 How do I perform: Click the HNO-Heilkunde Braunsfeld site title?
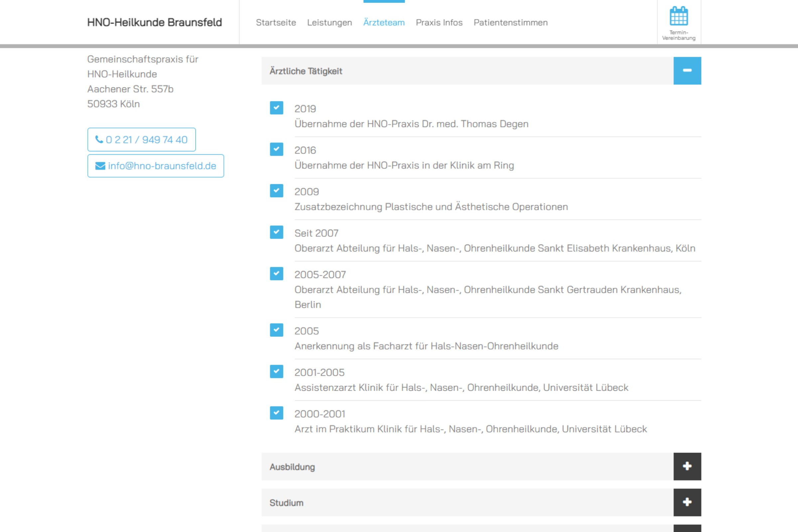(154, 22)
